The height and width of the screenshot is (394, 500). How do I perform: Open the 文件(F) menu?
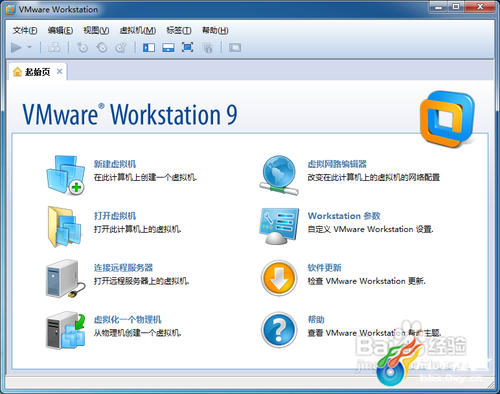pos(25,31)
